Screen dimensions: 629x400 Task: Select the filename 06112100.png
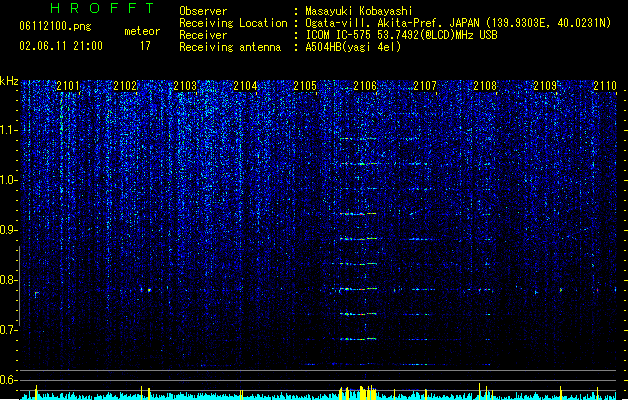55,26
